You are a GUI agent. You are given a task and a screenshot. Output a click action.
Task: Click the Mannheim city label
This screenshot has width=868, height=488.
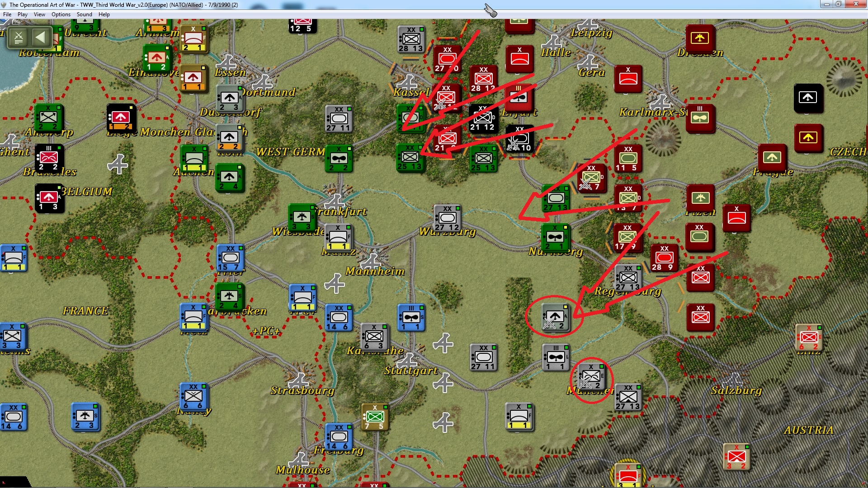[x=375, y=271]
